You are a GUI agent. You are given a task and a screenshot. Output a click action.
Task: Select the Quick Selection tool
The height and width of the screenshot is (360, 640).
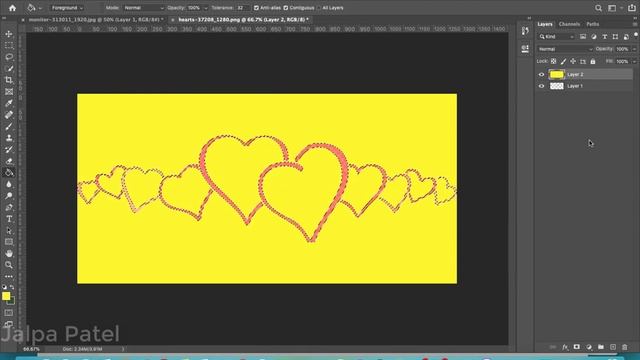(9, 69)
